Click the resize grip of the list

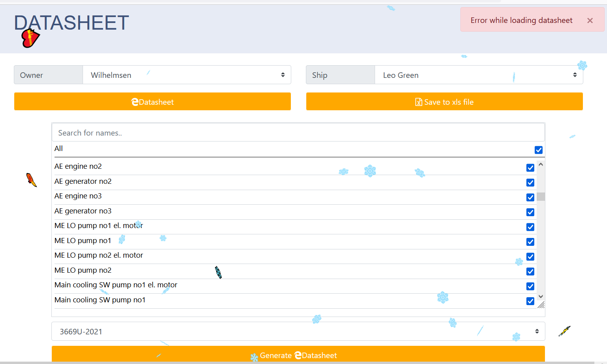click(541, 305)
